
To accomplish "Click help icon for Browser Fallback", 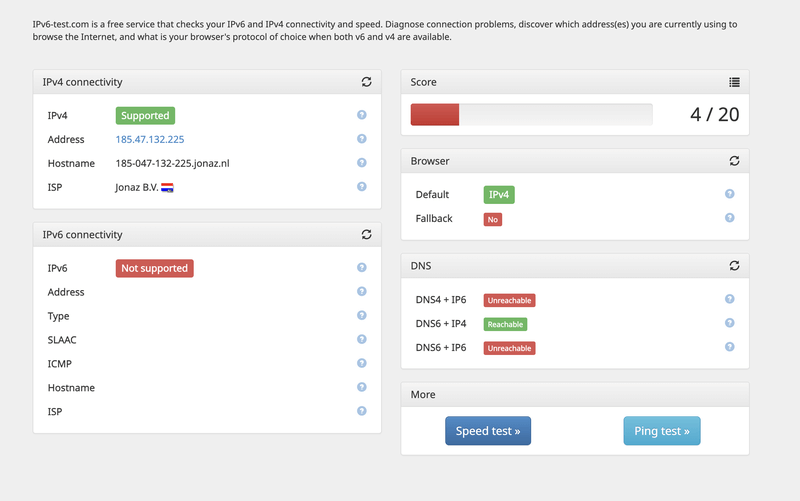I will (x=730, y=218).
